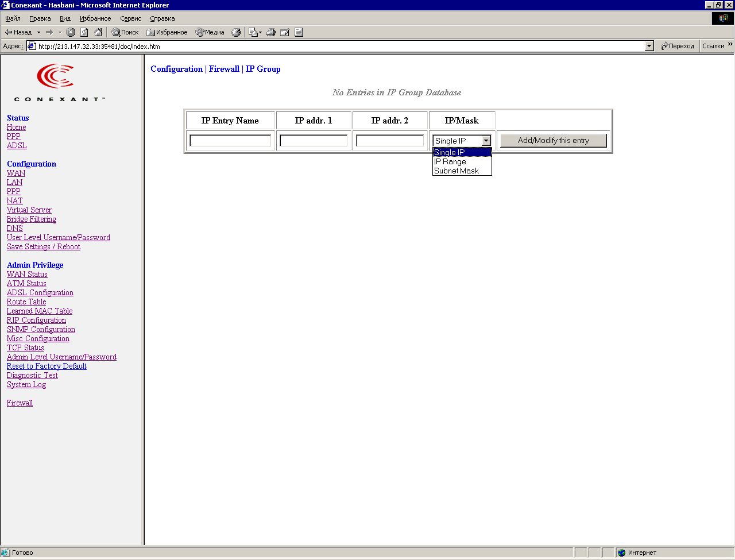Screen dimensions: 735x560
Task: Open the TCP Status link
Action: [x=25, y=348]
